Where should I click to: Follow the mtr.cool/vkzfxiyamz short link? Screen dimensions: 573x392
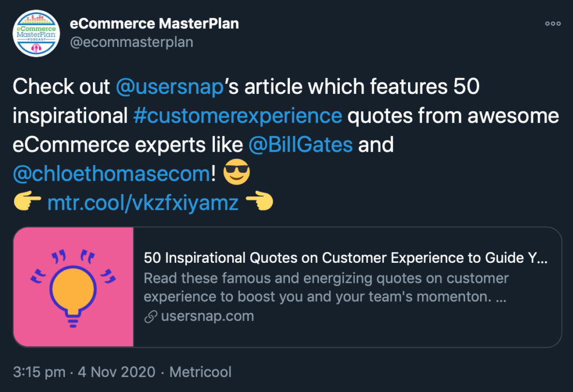pos(143,203)
